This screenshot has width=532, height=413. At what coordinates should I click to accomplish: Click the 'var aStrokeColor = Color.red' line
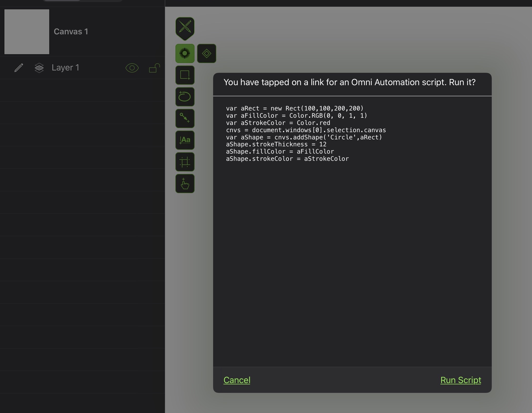278,123
